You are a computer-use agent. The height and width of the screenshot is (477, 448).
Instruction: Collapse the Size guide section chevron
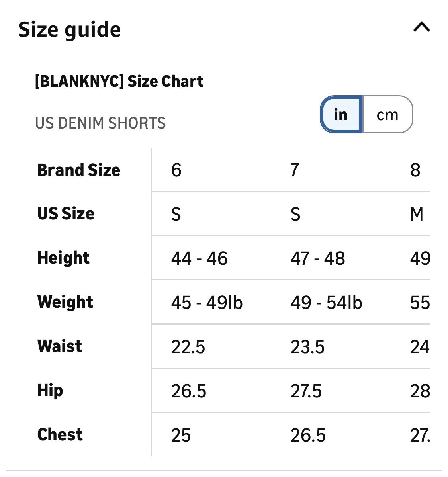tap(422, 27)
